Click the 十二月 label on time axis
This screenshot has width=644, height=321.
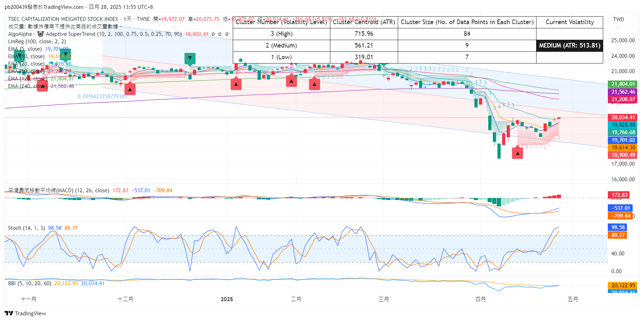[125, 299]
